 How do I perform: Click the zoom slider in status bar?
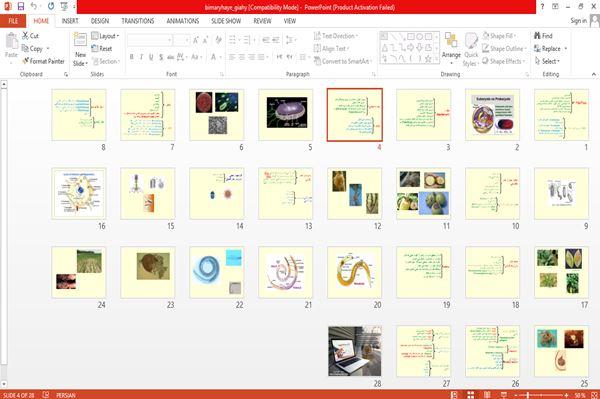(x=541, y=395)
